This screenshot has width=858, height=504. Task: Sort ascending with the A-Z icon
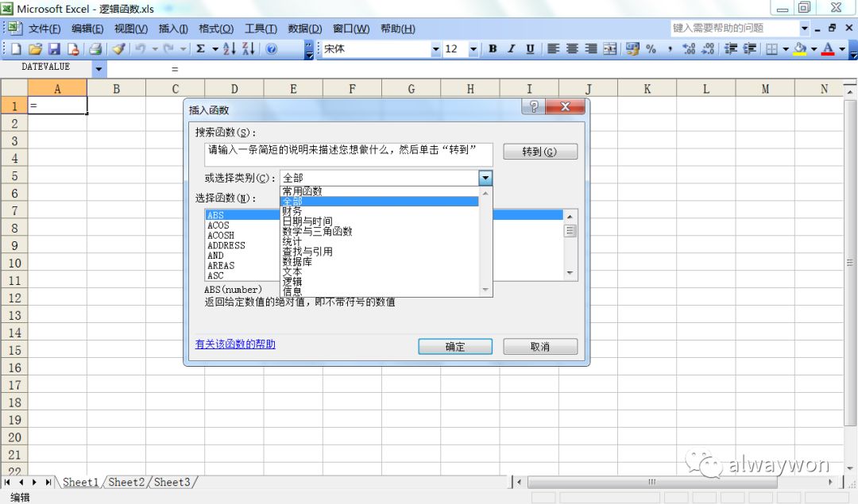[230, 48]
